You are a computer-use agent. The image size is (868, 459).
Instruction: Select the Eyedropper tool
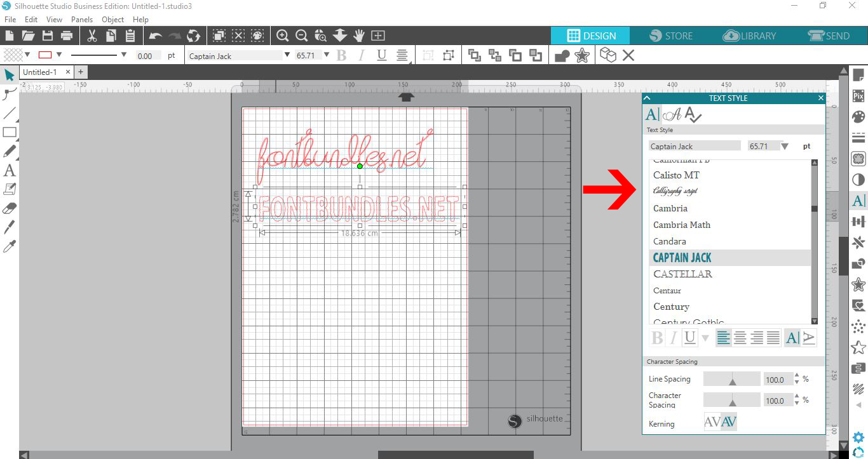pos(10,246)
